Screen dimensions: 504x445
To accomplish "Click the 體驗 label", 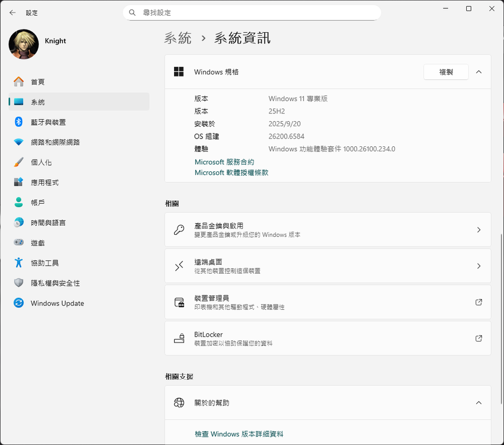I will 201,149.
